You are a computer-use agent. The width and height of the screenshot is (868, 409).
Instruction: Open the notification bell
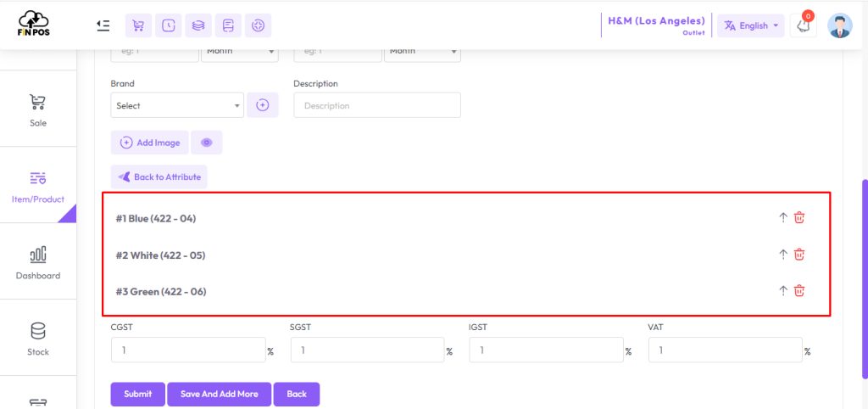[x=804, y=25]
